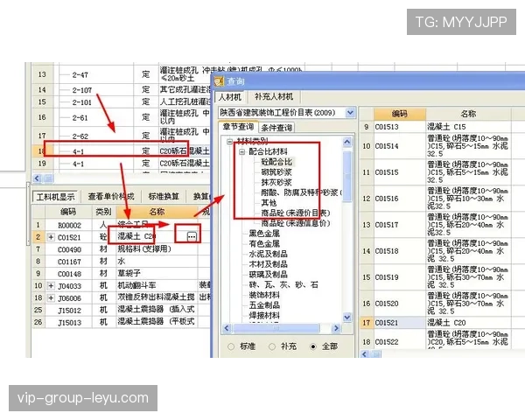Select the 补充 radio button

coord(272,346)
